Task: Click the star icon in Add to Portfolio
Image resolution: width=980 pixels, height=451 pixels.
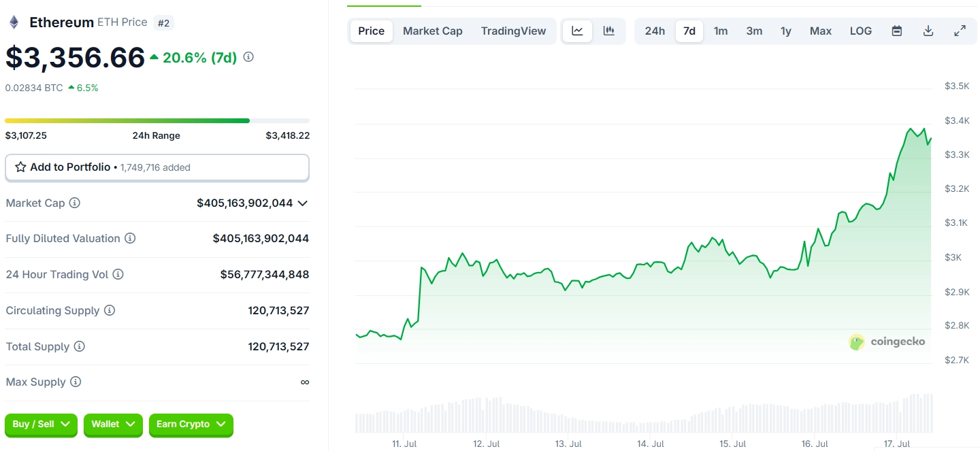Action: [x=20, y=167]
